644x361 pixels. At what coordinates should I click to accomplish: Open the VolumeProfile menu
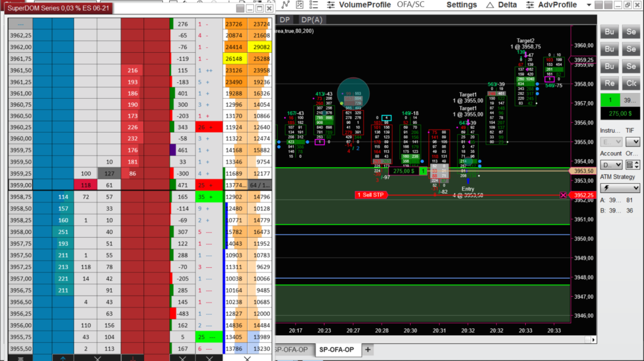tap(365, 5)
